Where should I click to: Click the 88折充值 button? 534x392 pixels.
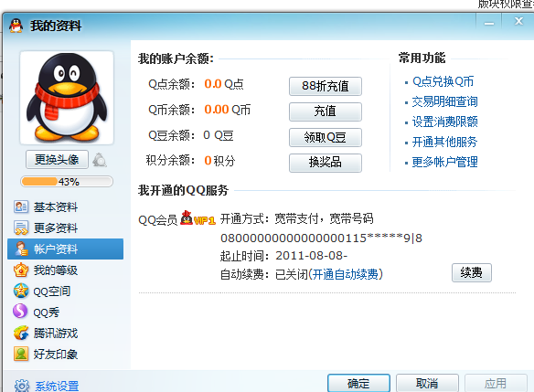point(326,86)
